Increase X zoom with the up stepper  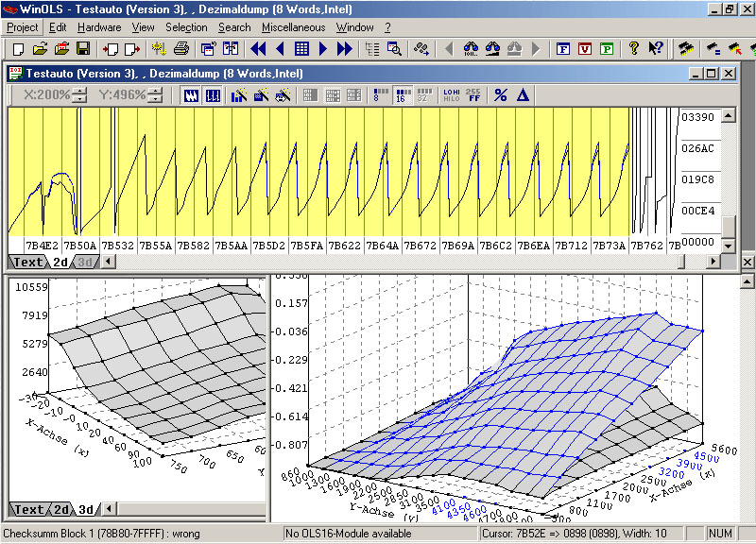(79, 92)
